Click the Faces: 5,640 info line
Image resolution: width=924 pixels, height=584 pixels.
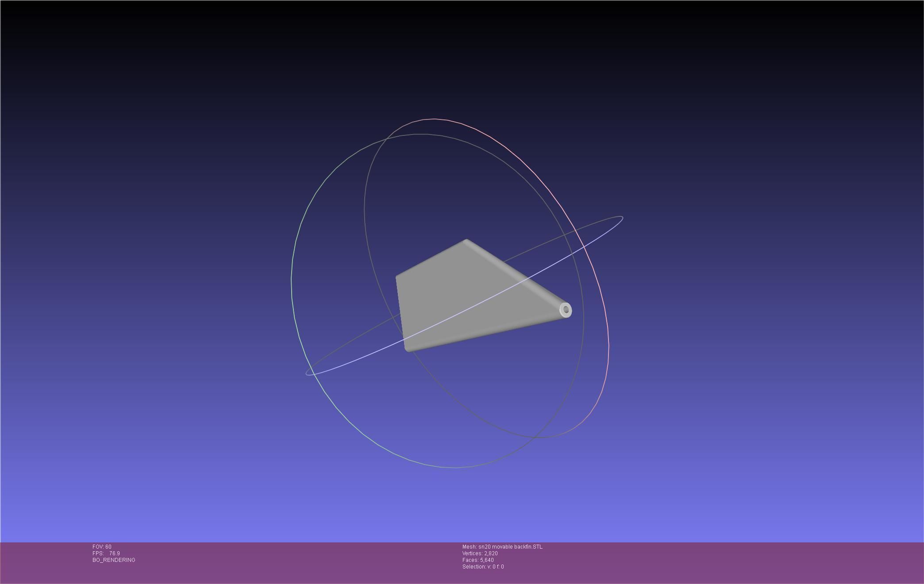pos(478,560)
